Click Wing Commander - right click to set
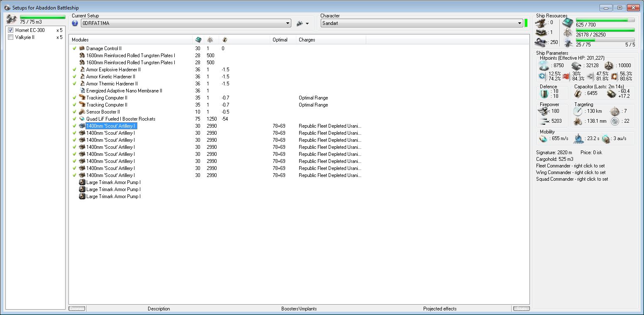Screen dimensions: 644x315 571,172
